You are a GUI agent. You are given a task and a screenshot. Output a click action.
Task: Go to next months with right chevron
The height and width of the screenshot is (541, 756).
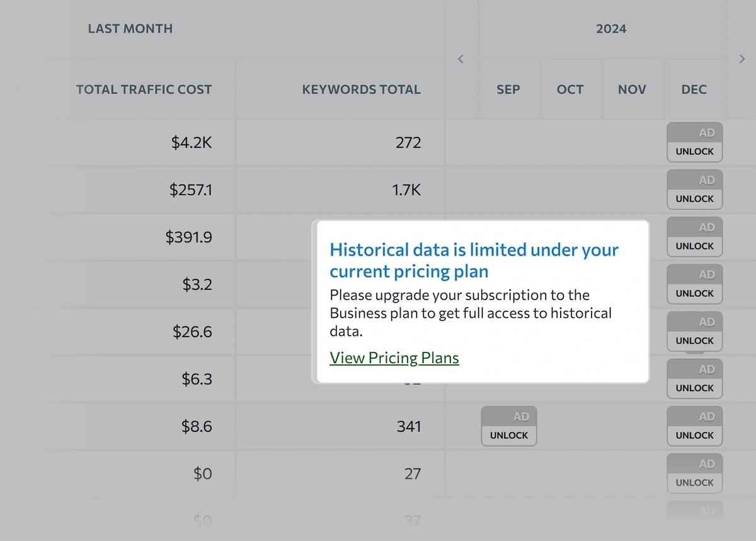[742, 59]
